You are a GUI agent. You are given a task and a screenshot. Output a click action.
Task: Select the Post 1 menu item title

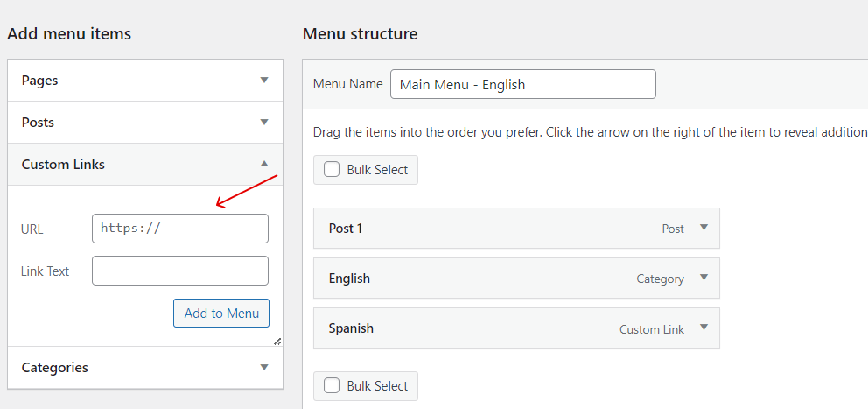click(346, 229)
